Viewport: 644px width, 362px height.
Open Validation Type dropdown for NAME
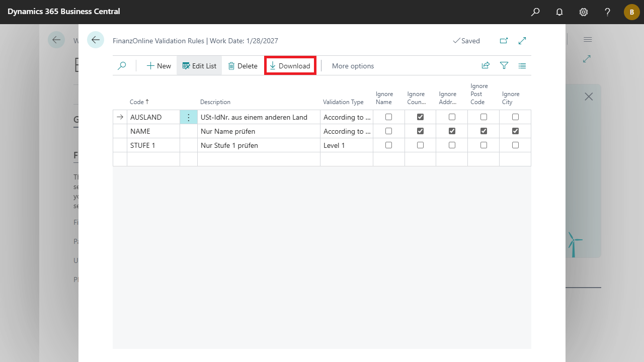[347, 131]
